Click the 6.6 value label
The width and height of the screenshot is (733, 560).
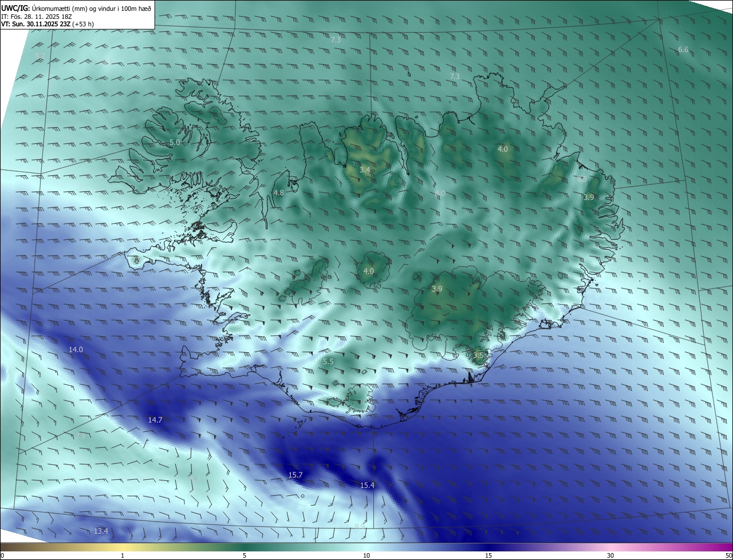[x=683, y=50]
